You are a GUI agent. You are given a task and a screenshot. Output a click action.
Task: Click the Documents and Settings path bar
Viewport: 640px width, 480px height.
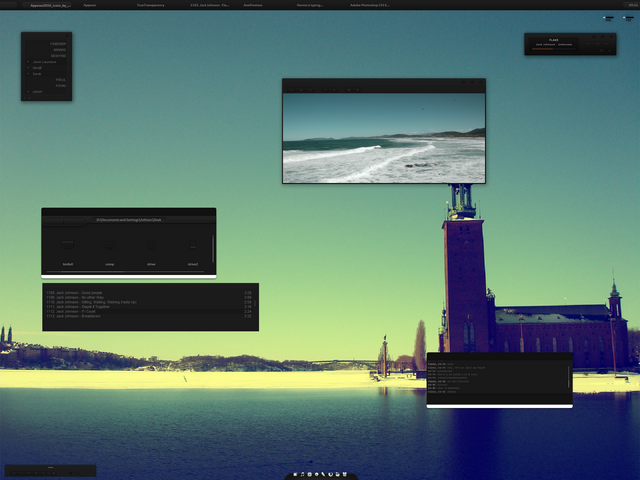[x=128, y=219]
